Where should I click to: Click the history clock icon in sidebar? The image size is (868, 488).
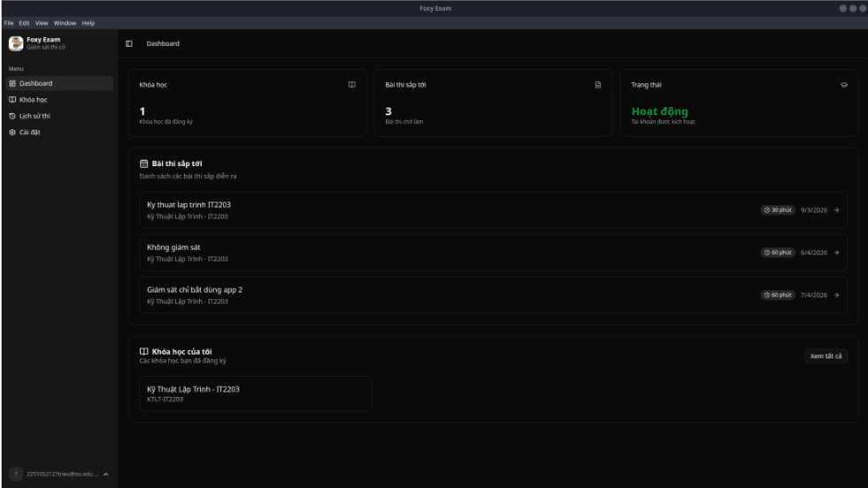point(12,116)
